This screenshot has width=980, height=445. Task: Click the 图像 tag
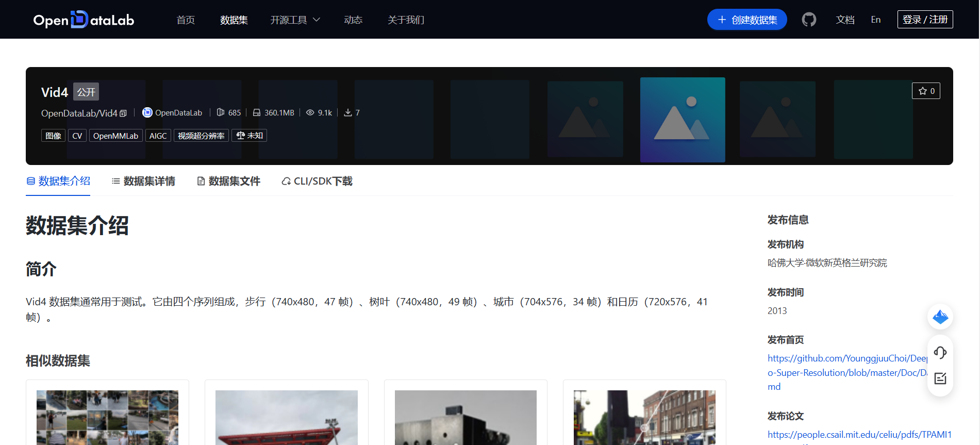pos(53,136)
